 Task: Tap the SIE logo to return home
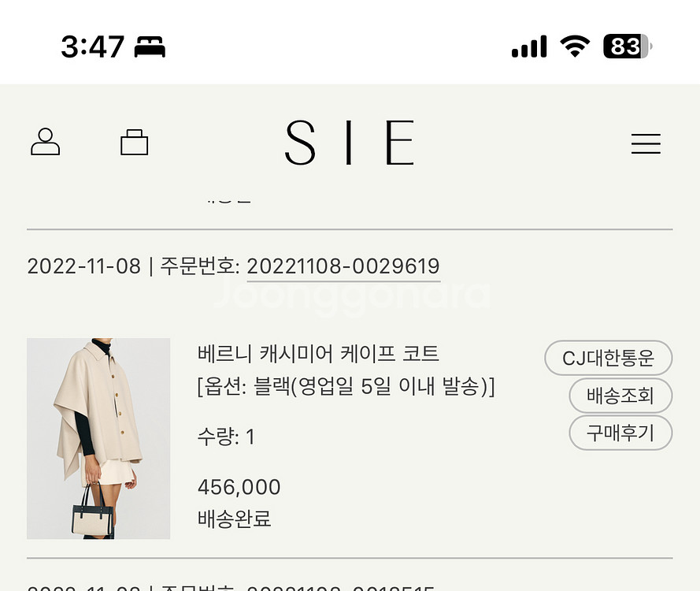point(350,142)
